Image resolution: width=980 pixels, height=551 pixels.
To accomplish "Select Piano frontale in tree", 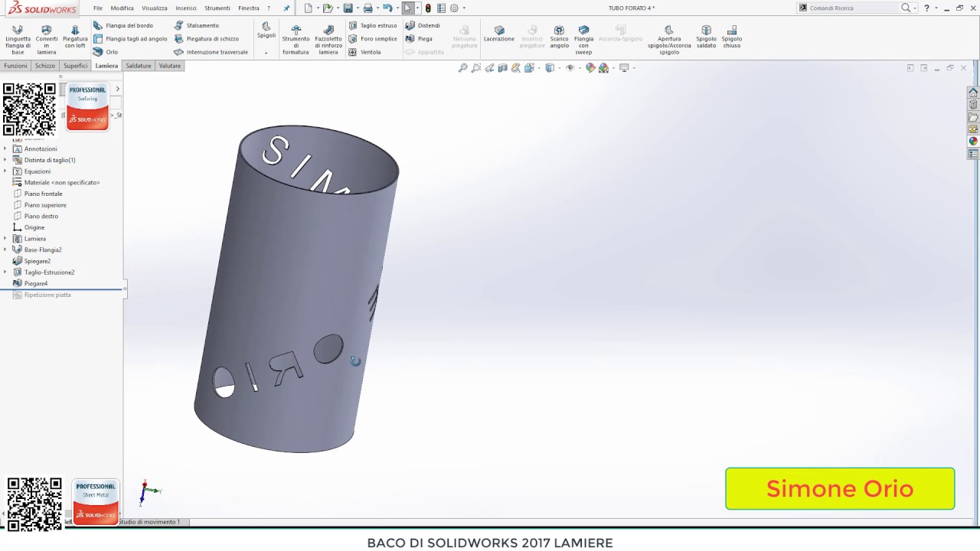I will click(x=43, y=194).
